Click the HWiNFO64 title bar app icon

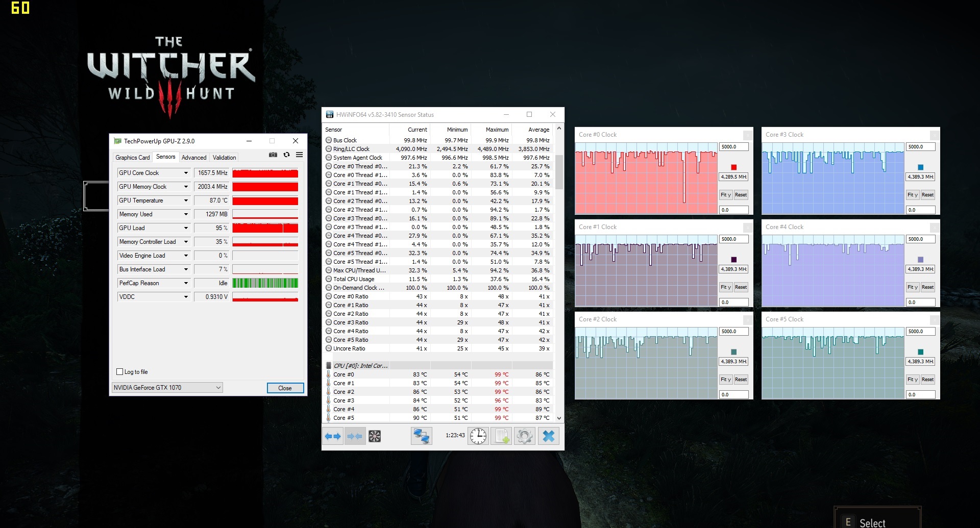coord(330,115)
